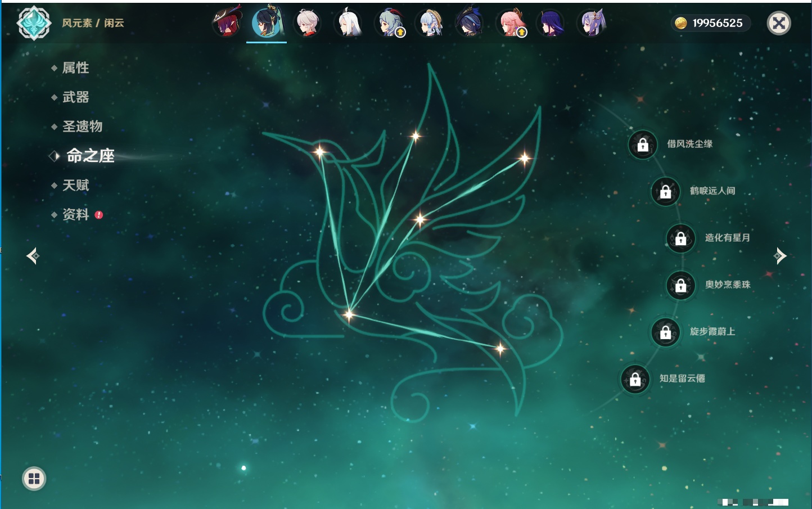Screen dimensions: 812x509
Task: Click the star on the lower-right tail
Action: click(x=500, y=349)
